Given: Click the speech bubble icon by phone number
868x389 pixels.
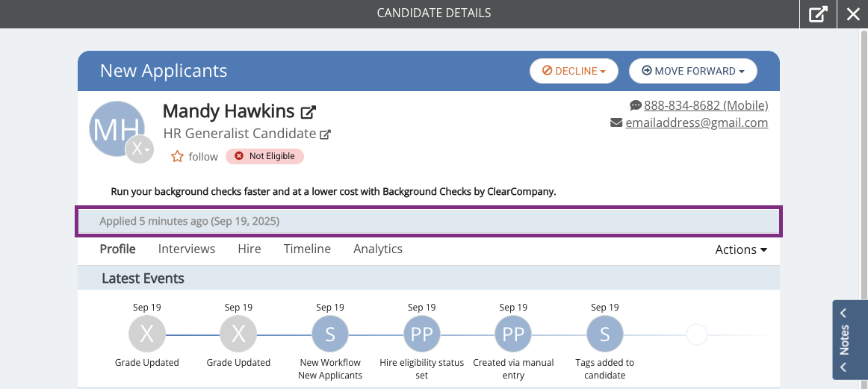Looking at the screenshot, I should [635, 105].
